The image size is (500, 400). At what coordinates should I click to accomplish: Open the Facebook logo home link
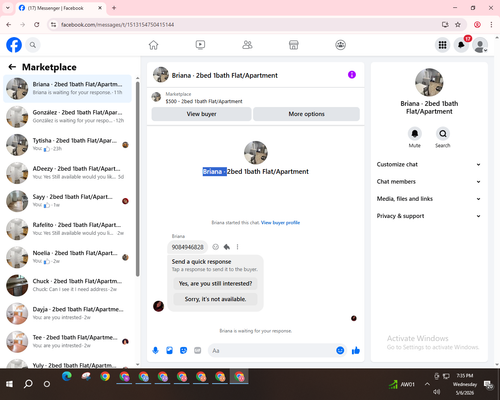[14, 45]
